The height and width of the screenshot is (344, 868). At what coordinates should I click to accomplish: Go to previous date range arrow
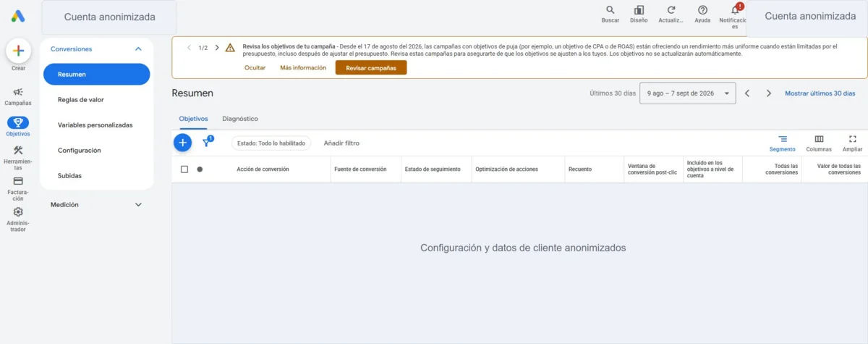pyautogui.click(x=747, y=93)
